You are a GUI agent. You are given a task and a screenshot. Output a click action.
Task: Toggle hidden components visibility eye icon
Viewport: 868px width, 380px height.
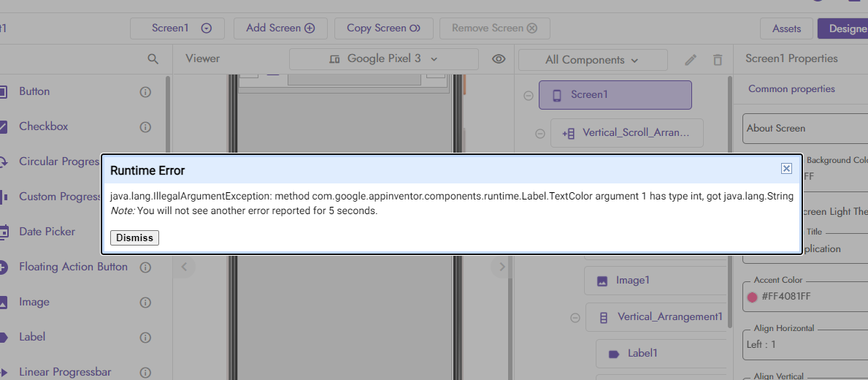(499, 59)
